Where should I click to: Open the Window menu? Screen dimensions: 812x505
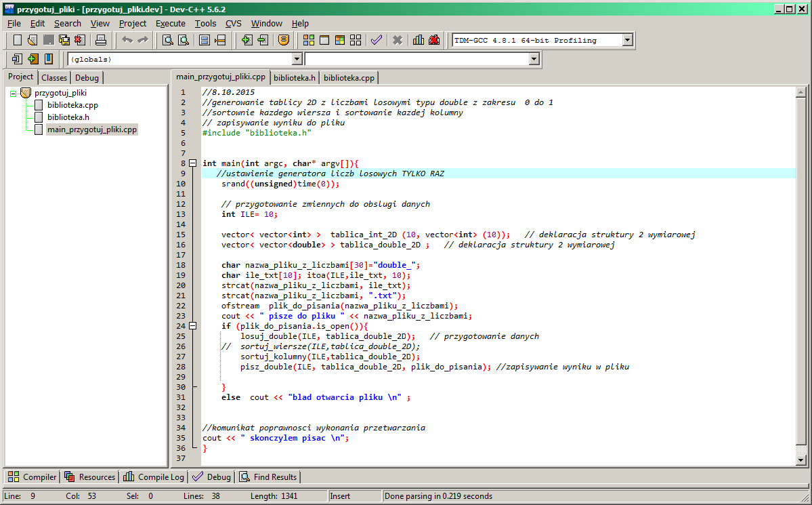(267, 23)
